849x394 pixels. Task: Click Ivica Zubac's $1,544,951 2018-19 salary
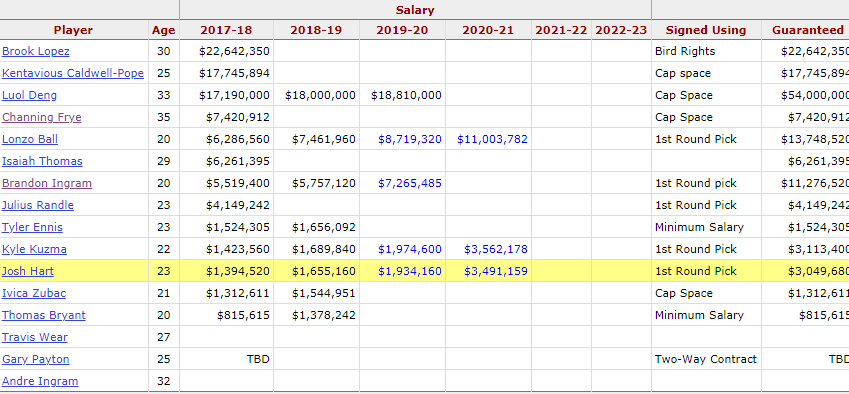pyautogui.click(x=324, y=293)
